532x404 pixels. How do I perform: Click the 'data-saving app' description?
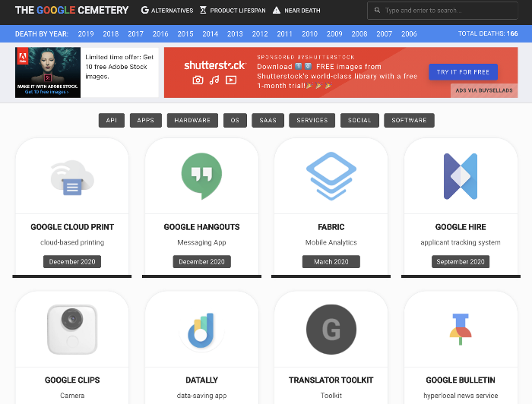tap(201, 396)
